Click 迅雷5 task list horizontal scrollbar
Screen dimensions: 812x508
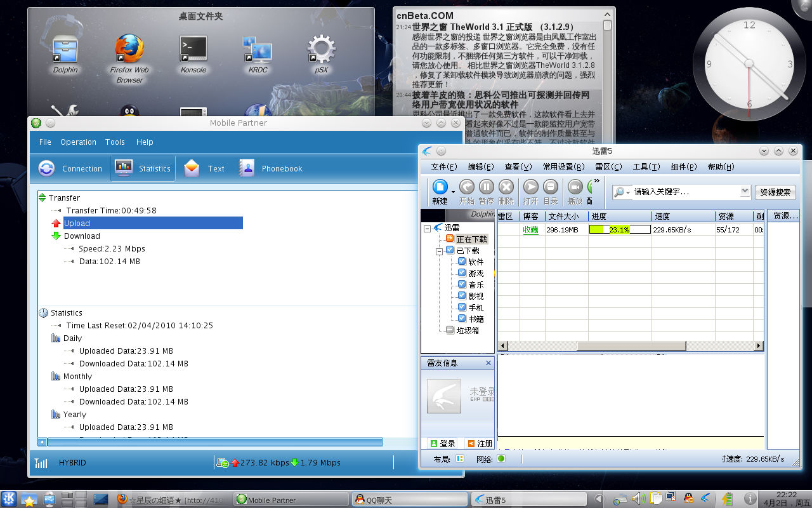click(631, 346)
